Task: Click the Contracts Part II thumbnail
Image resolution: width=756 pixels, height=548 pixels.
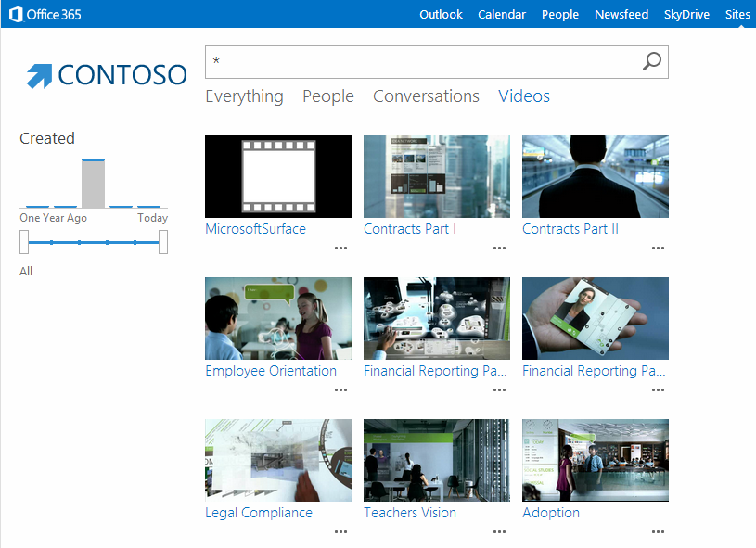Action: click(x=596, y=176)
